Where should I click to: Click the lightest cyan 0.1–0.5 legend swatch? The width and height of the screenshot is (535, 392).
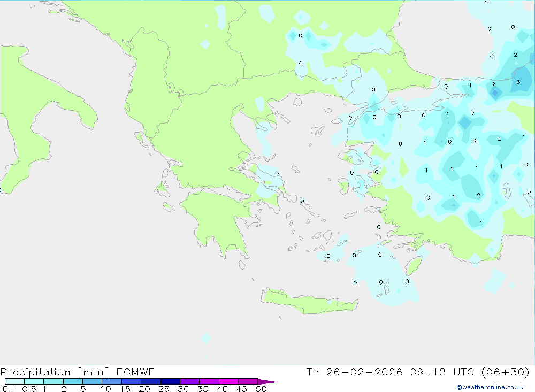coord(14,381)
